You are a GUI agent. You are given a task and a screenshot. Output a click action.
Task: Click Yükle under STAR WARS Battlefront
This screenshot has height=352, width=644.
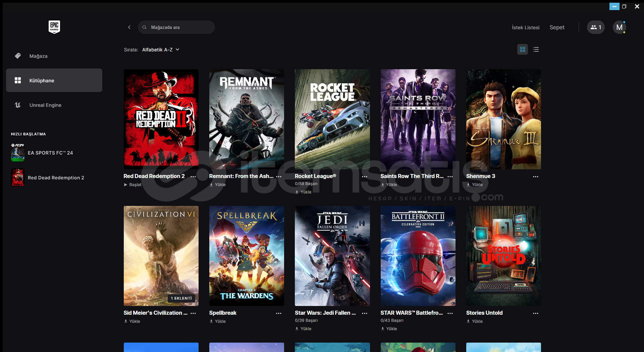389,329
